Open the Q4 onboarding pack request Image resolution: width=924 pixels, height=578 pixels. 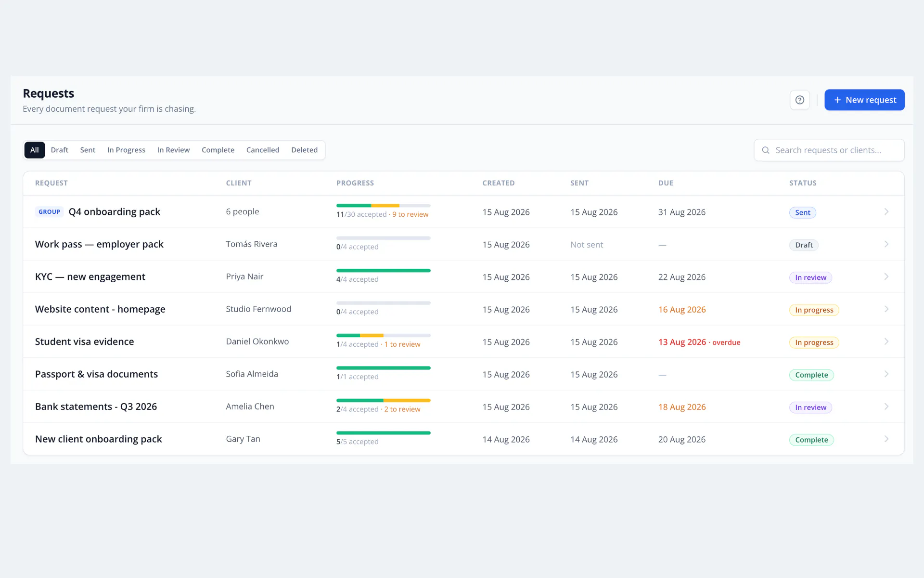coord(114,212)
